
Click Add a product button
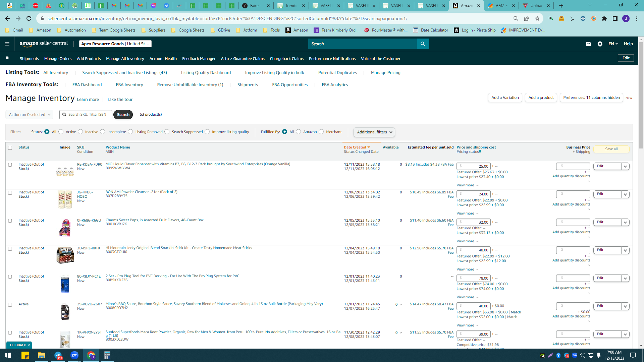coord(541,98)
